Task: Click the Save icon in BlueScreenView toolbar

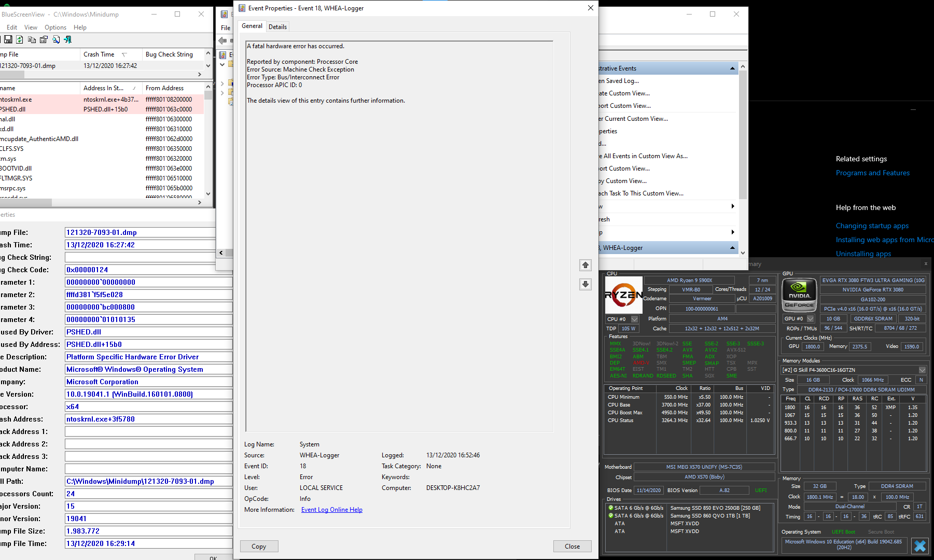Action: (8, 39)
